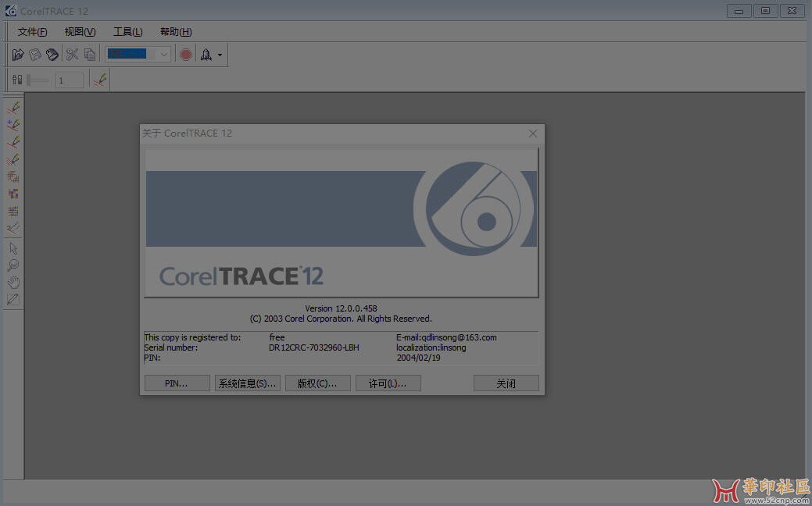Click the 版权(C)... button

point(317,383)
